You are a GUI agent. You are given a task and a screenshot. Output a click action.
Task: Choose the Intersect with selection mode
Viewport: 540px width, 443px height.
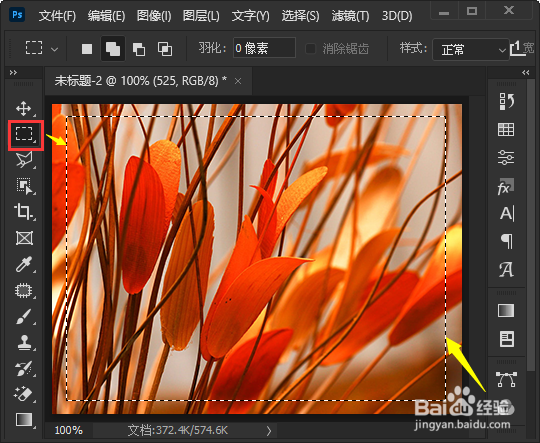pyautogui.click(x=165, y=49)
